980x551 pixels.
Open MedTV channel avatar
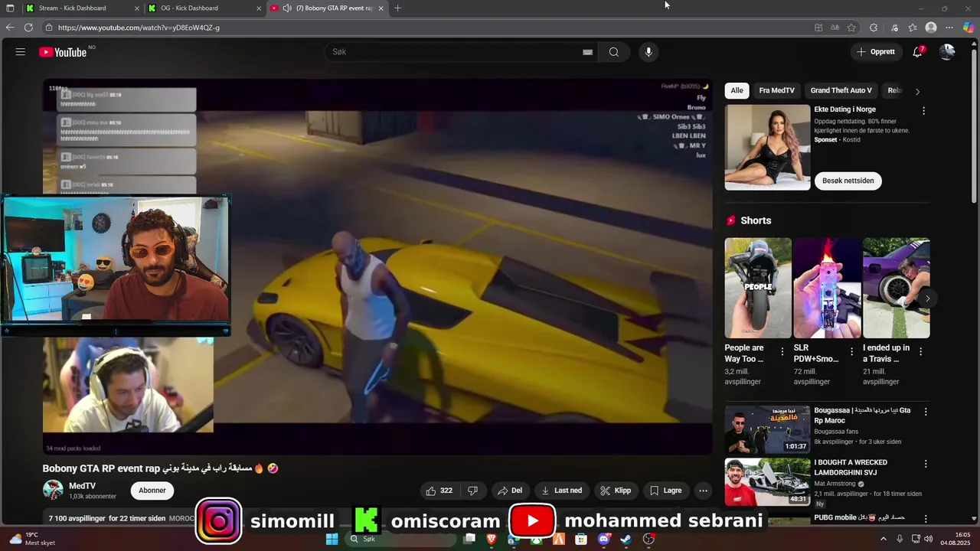(53, 490)
